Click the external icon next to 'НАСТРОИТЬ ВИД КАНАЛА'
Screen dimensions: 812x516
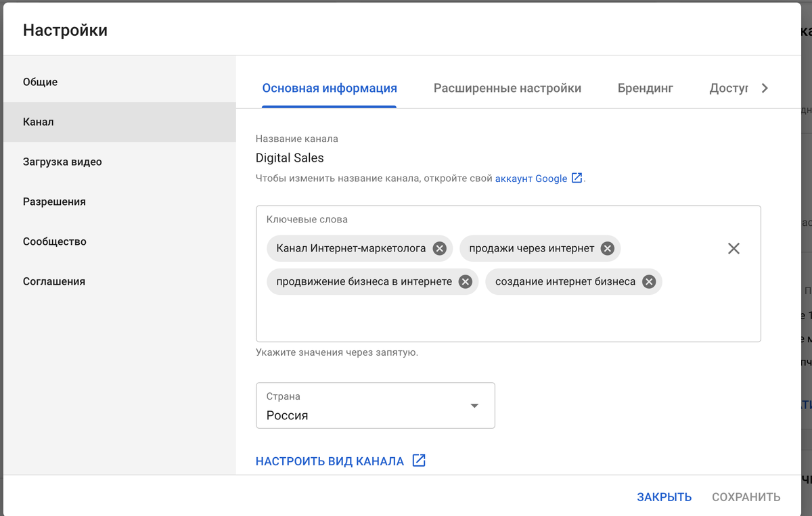[x=419, y=461]
